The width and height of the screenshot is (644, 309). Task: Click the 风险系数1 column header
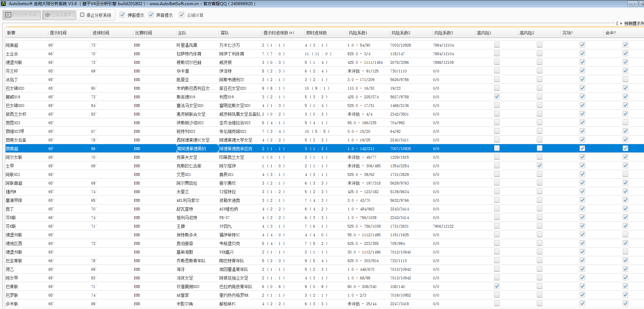(358, 33)
